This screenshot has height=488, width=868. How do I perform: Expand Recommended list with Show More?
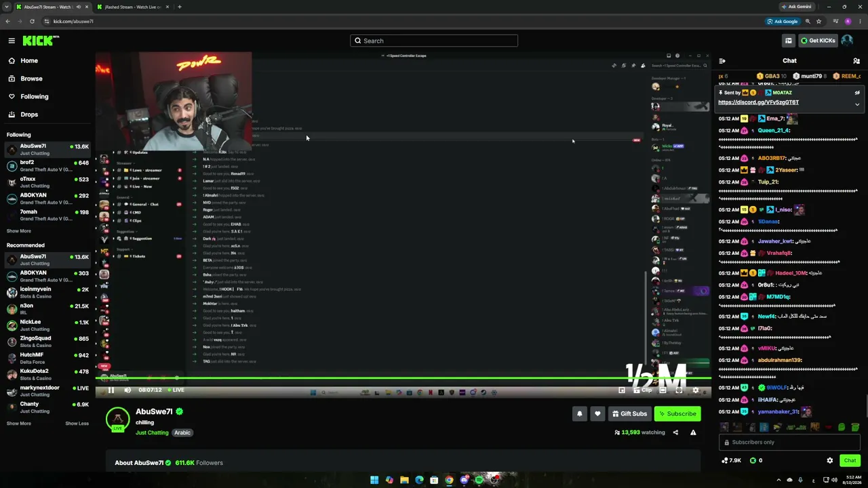(x=19, y=424)
